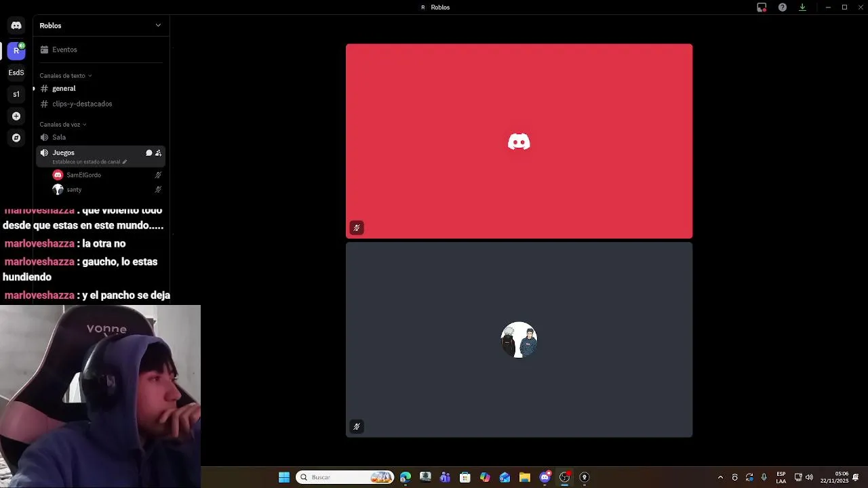Open Outlook mail from the taskbar
The image size is (868, 488).
(505, 477)
